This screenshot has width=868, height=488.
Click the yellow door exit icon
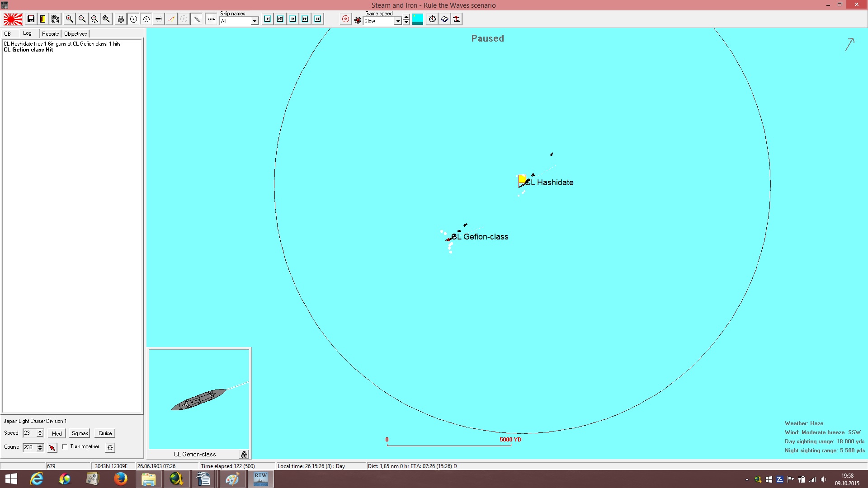[43, 19]
